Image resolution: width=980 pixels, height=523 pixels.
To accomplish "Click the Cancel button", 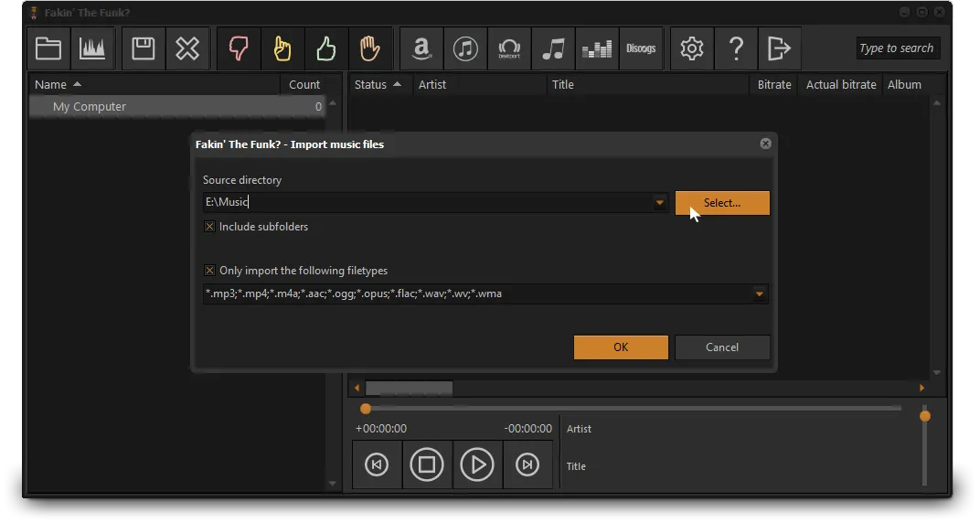I will [722, 347].
